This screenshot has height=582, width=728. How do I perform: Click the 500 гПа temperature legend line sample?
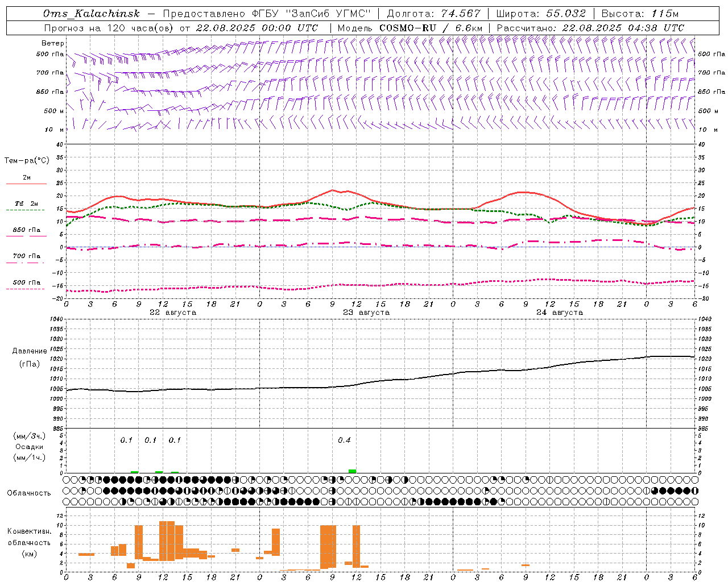[25, 289]
